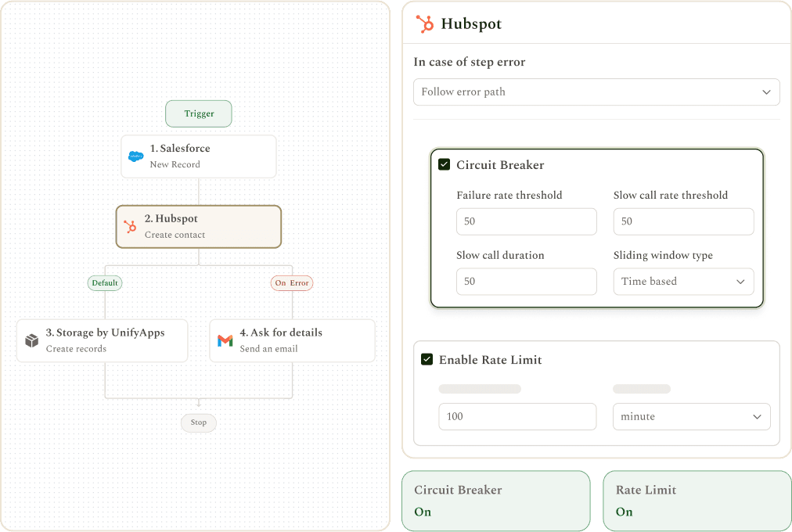Disable the Enable Rate Limit checkbox
The width and height of the screenshot is (792, 532).
point(427,359)
